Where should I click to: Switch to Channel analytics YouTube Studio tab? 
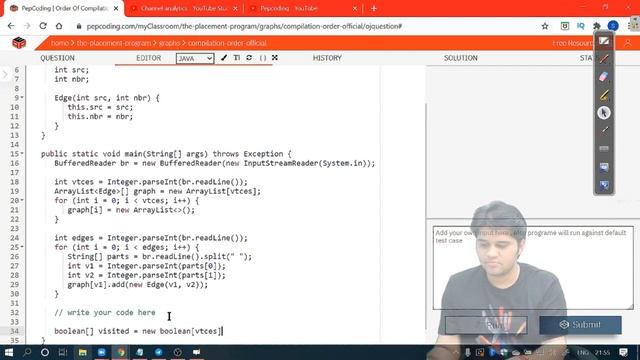pos(184,8)
